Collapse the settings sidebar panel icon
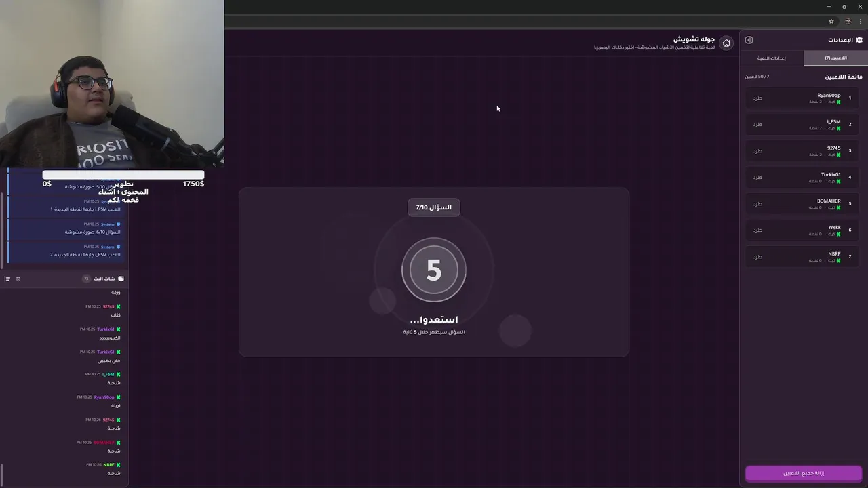This screenshot has width=868, height=488. click(x=749, y=40)
